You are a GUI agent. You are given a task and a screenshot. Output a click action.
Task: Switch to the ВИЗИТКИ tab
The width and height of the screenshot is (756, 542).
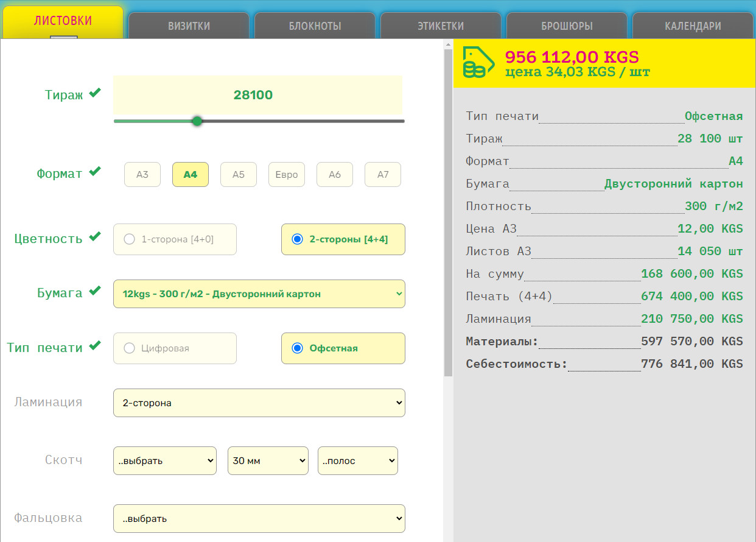[189, 26]
